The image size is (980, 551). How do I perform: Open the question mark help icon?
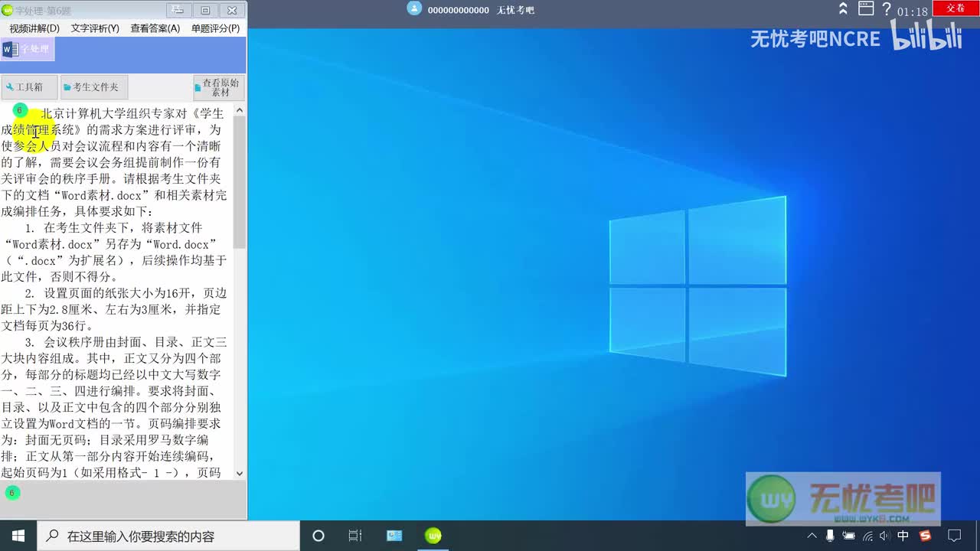point(887,9)
